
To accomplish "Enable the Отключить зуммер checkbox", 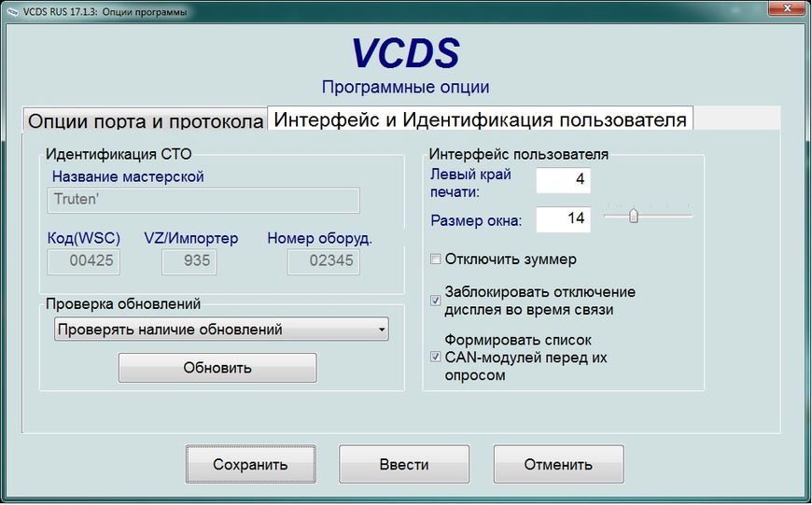I will [x=436, y=259].
